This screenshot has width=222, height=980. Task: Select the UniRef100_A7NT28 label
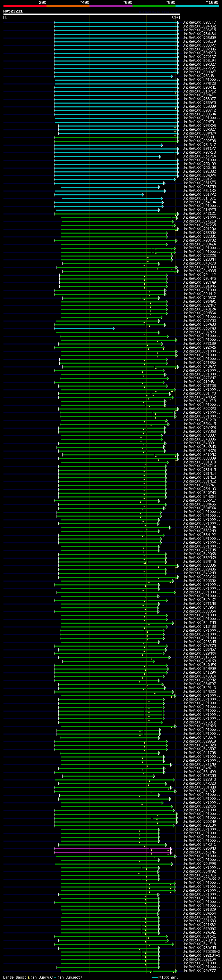199,84
